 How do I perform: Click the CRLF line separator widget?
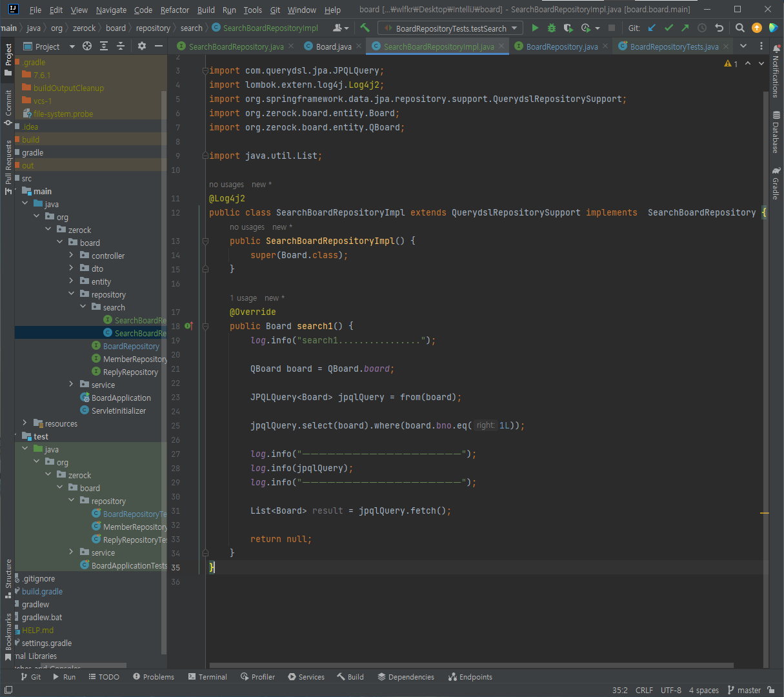644,690
